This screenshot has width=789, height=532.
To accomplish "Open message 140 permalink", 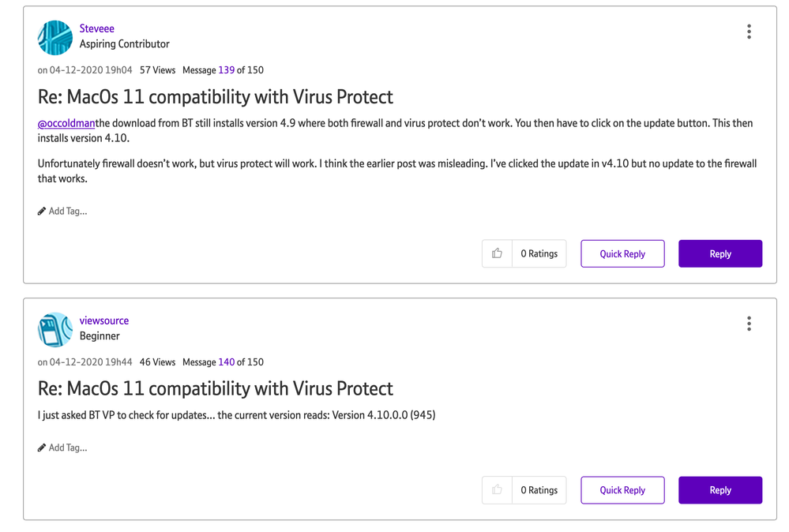I will 226,362.
